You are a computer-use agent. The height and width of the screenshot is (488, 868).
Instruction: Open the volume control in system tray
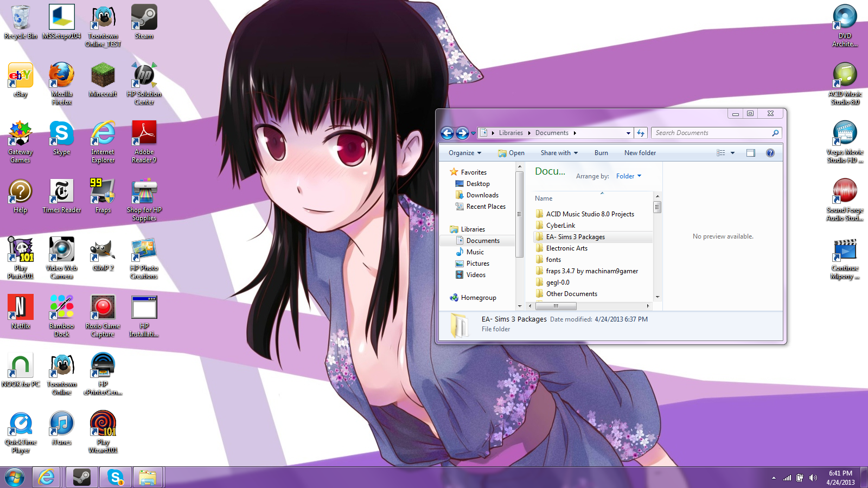tap(813, 478)
